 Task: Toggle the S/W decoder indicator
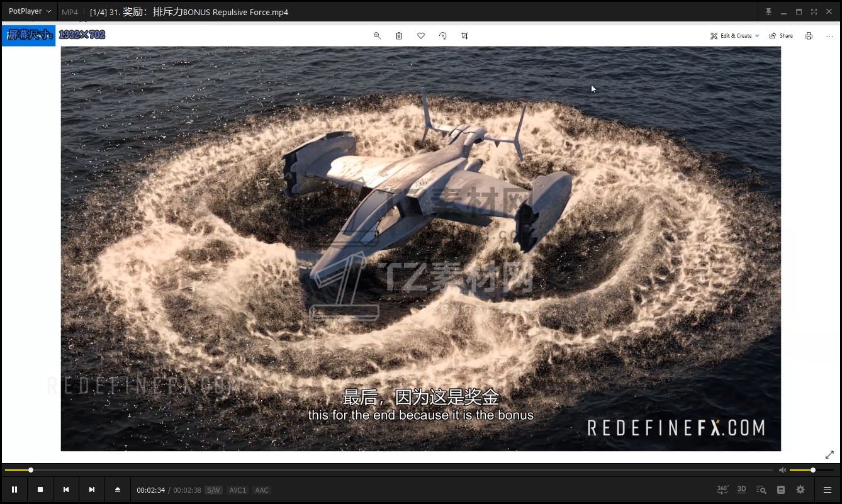click(214, 490)
